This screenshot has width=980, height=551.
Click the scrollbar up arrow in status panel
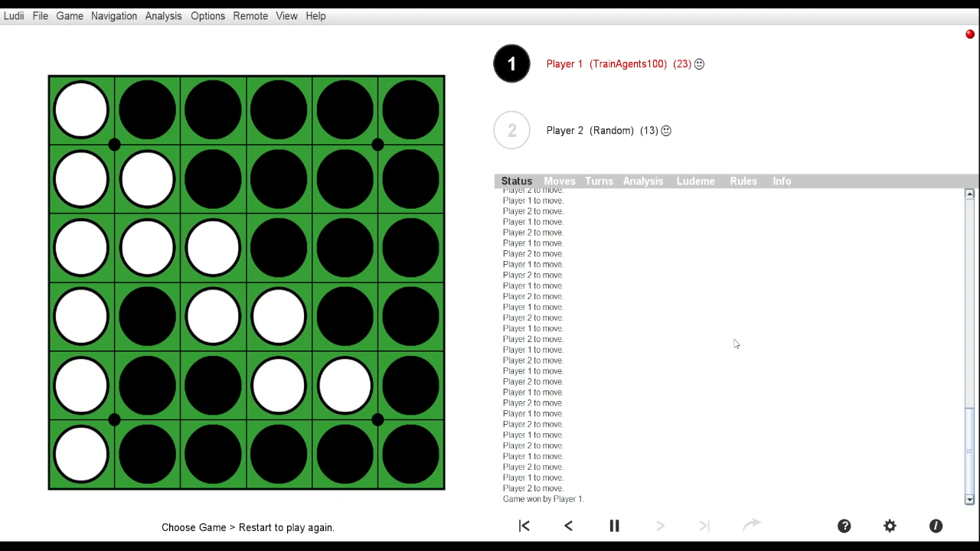(x=969, y=194)
